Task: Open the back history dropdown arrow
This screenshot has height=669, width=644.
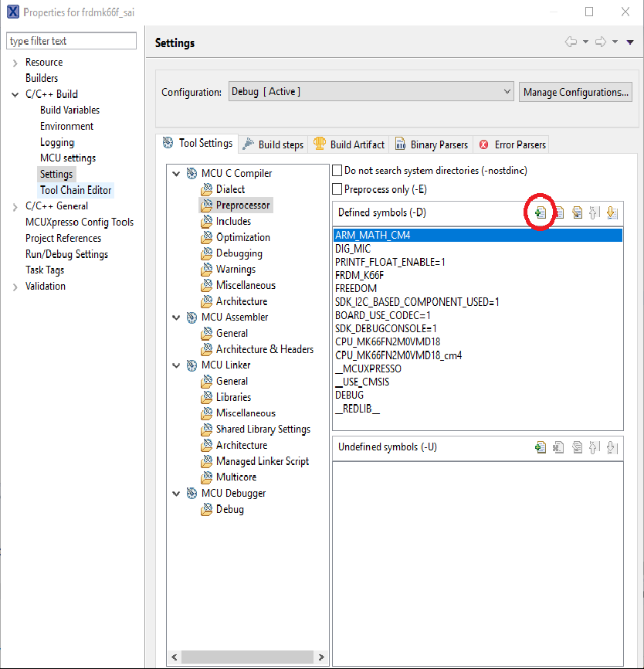Action: [x=585, y=42]
